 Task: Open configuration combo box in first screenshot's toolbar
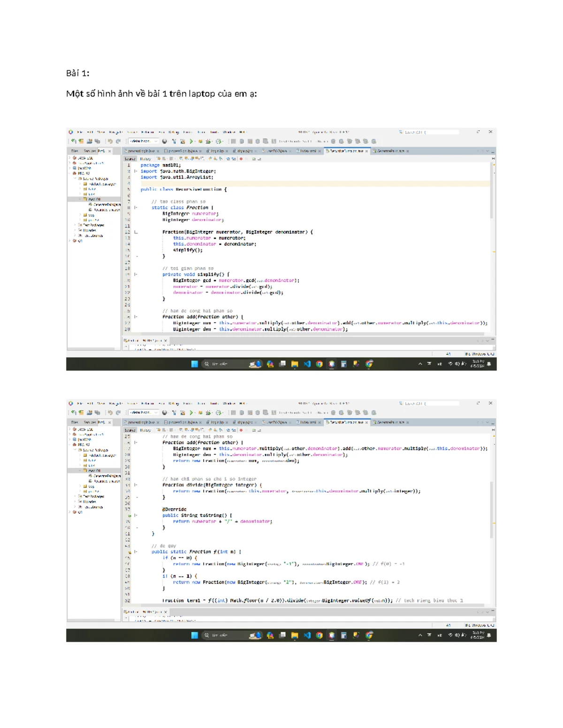coord(144,141)
